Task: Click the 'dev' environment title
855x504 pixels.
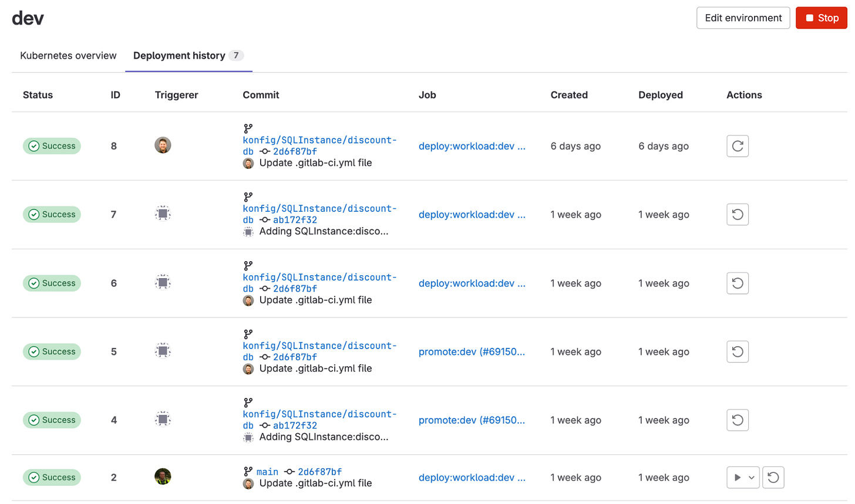Action: (28, 18)
